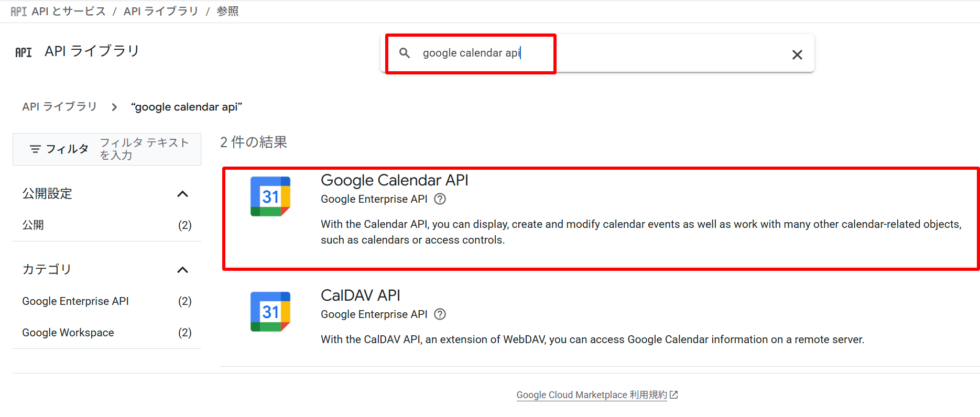Open the CalDAV API result title
Screen dimensions: 980x417
360,295
